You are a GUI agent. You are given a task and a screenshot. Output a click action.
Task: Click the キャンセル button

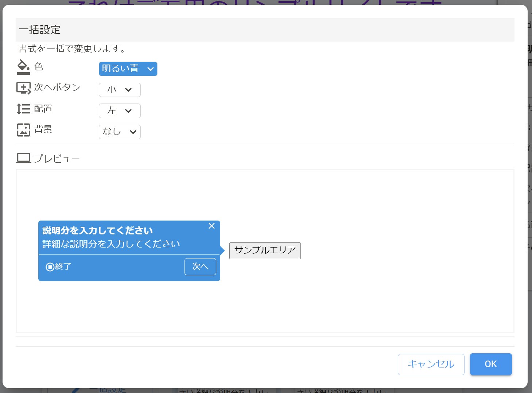(x=431, y=364)
